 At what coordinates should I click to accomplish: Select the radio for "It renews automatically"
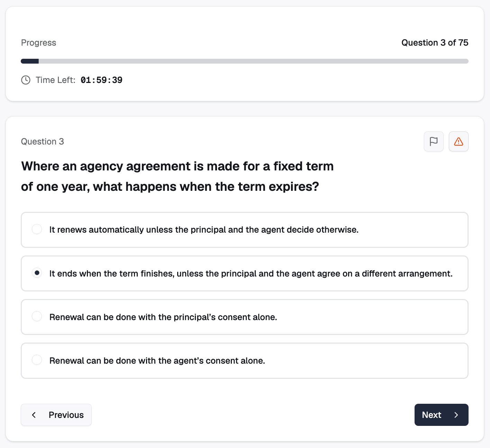[x=37, y=230]
